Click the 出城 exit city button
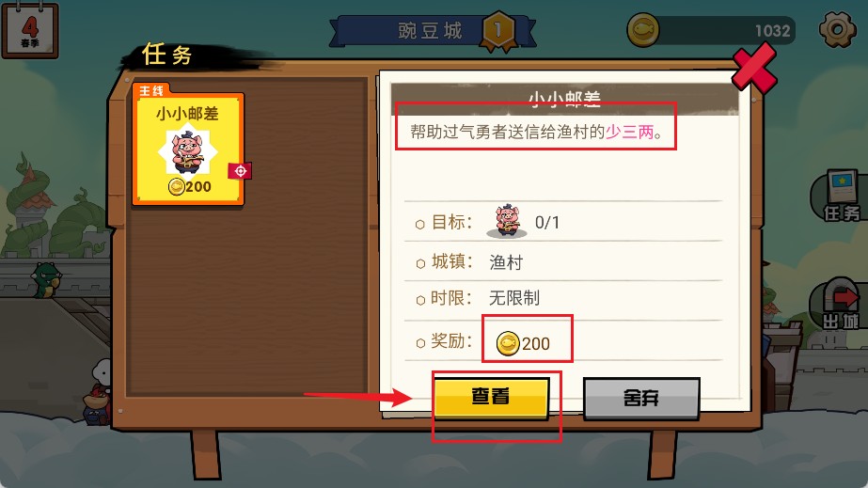The width and height of the screenshot is (868, 488). pyautogui.click(x=839, y=305)
